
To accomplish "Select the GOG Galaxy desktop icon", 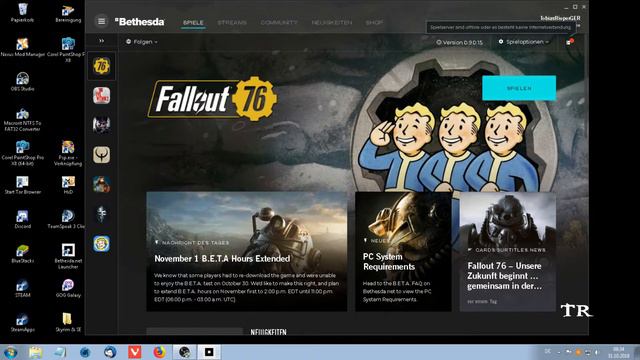I will coord(68,288).
